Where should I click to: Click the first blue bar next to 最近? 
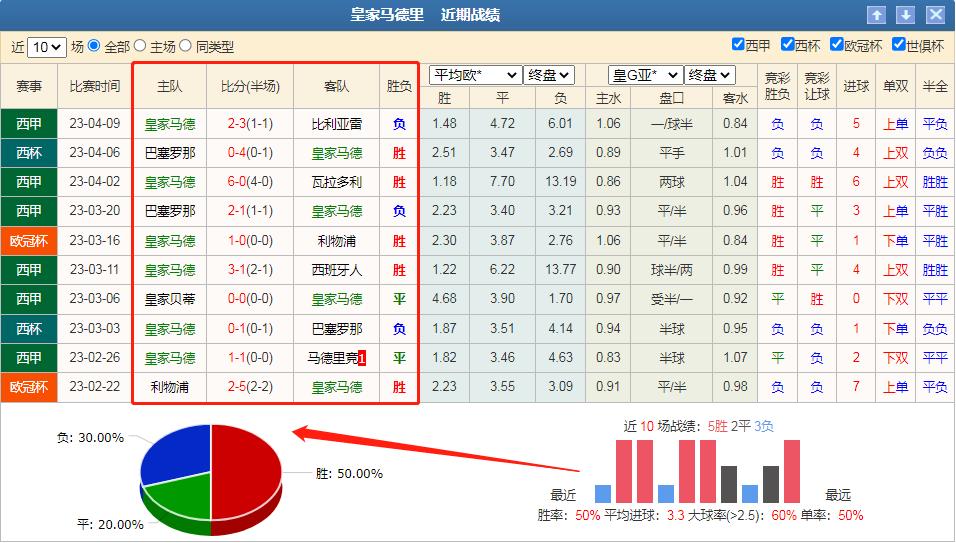[x=602, y=494]
